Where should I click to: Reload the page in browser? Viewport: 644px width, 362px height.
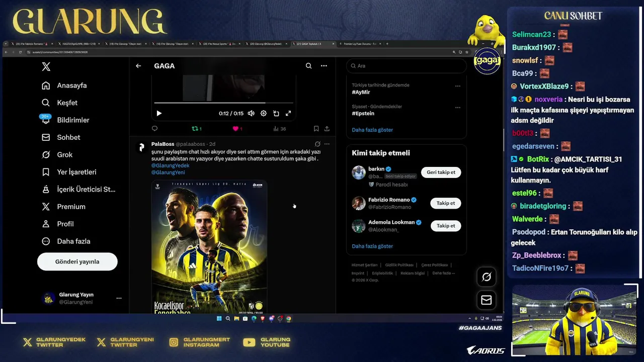pos(20,52)
